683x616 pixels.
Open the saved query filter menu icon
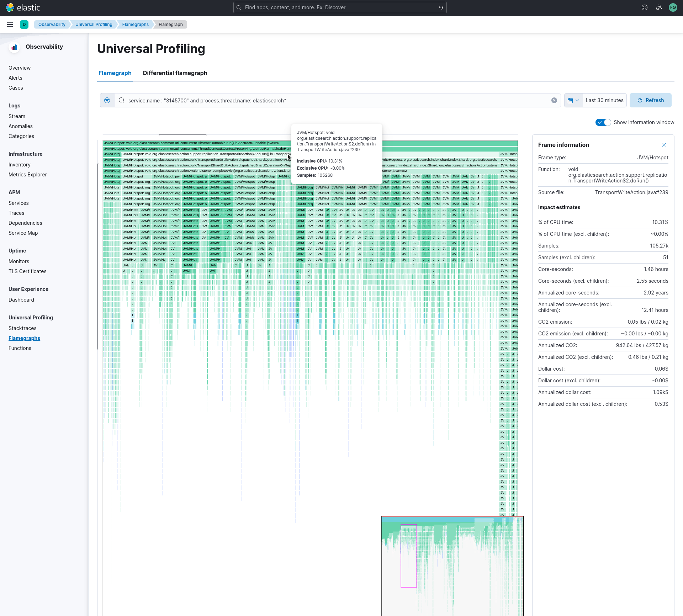107,100
